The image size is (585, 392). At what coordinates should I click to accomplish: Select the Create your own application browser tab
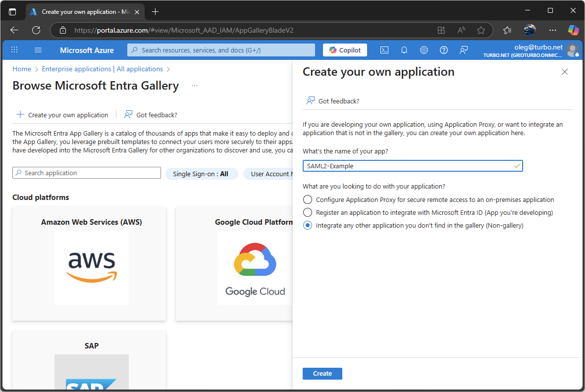(x=84, y=11)
